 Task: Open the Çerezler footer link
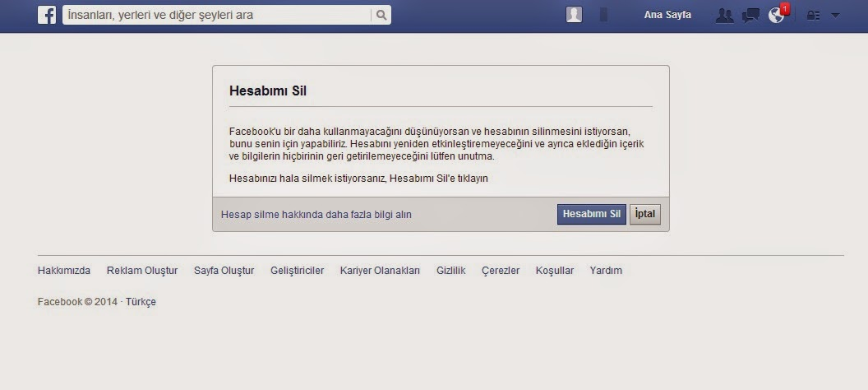pyautogui.click(x=501, y=271)
